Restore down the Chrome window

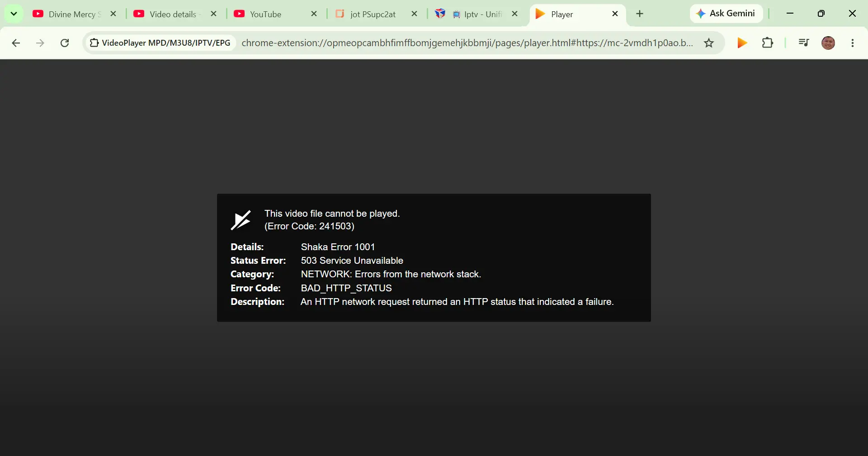(821, 14)
